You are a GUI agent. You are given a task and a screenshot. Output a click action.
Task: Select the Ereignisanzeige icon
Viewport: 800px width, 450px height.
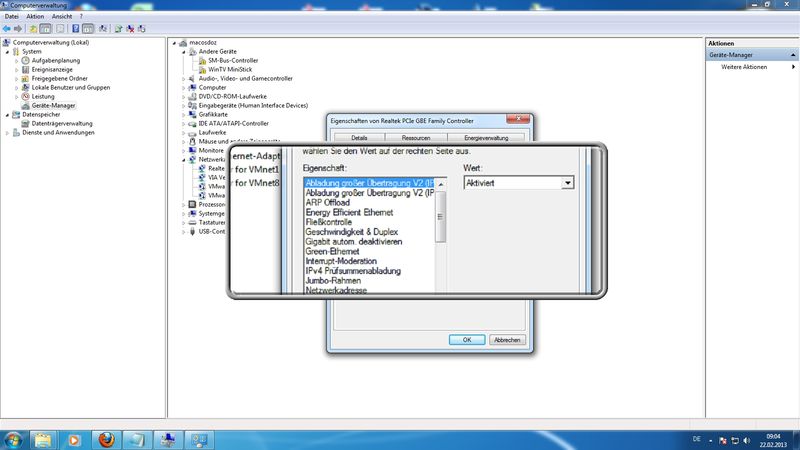pos(26,69)
